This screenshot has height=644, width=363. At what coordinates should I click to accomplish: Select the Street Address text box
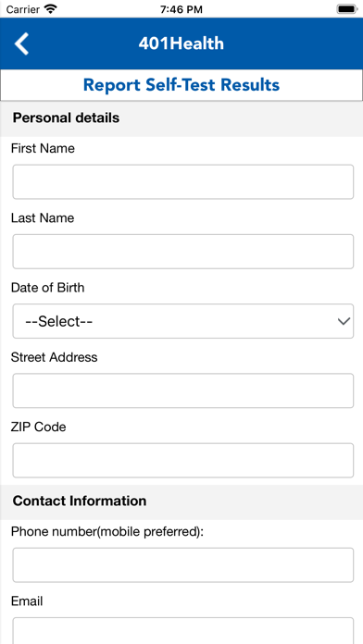183,390
